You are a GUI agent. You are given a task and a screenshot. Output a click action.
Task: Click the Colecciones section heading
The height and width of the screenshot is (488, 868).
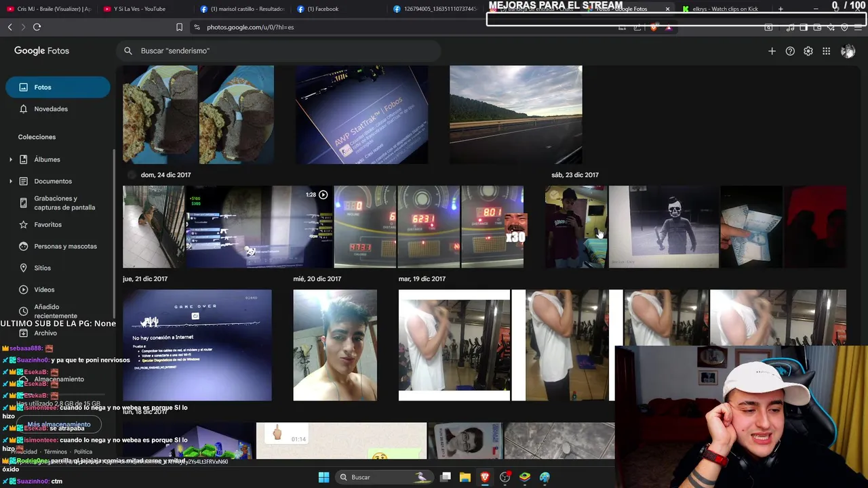(x=37, y=137)
